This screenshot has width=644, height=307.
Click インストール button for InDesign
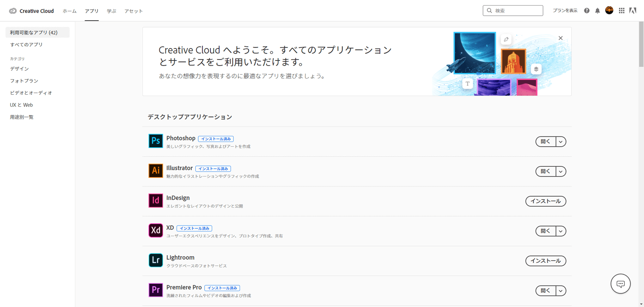[x=546, y=201]
